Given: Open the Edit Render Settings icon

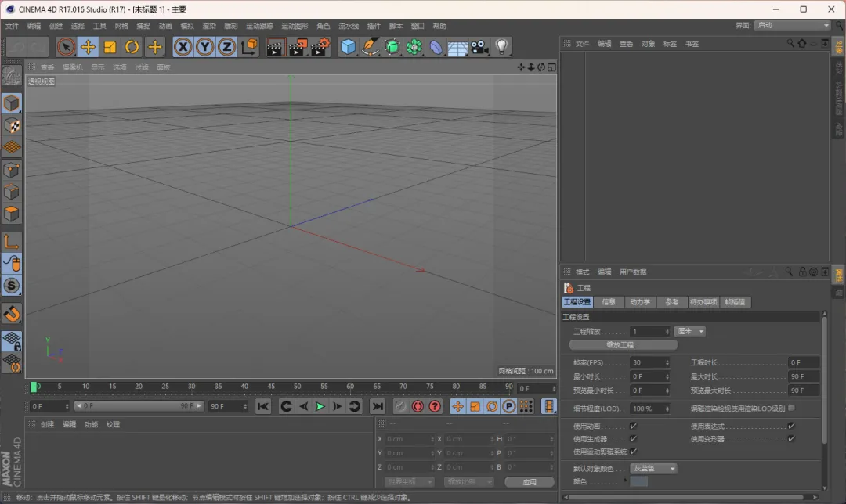Looking at the screenshot, I should pos(320,47).
